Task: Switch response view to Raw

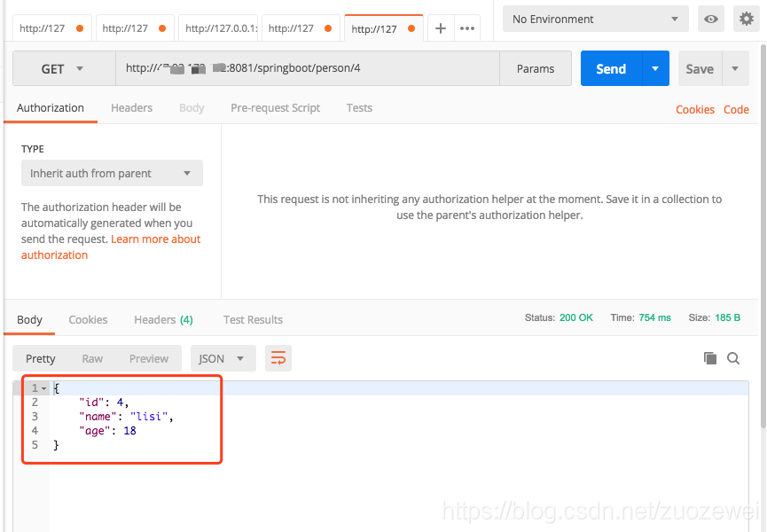Action: coord(92,358)
